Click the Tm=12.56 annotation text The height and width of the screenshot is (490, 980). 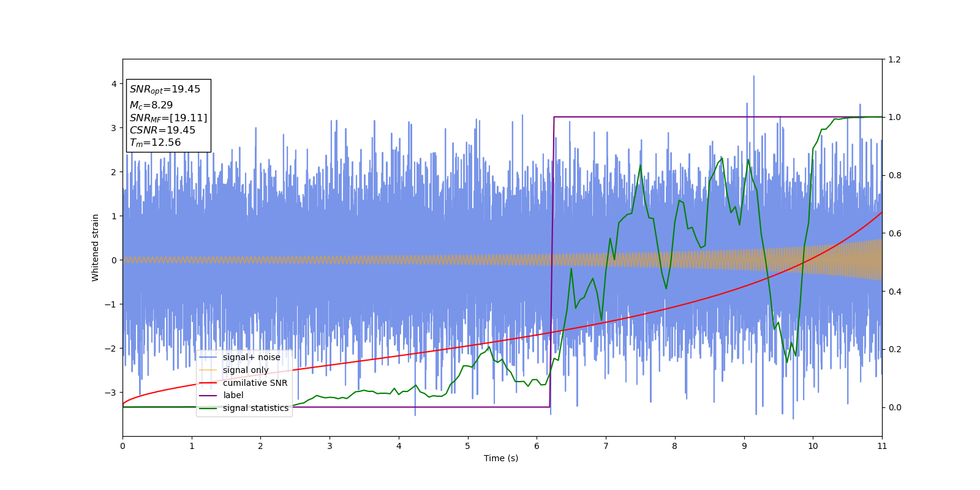click(x=155, y=143)
